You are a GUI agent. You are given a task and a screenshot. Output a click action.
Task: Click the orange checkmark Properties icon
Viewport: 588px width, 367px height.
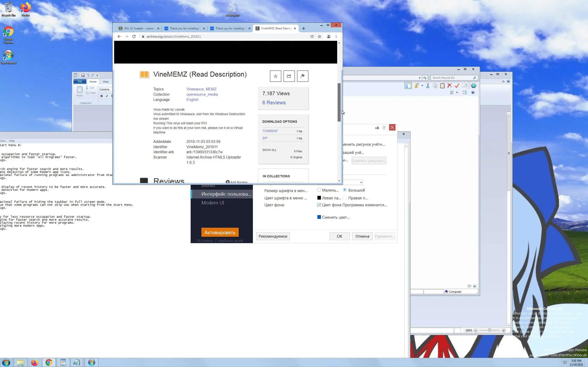457,86
